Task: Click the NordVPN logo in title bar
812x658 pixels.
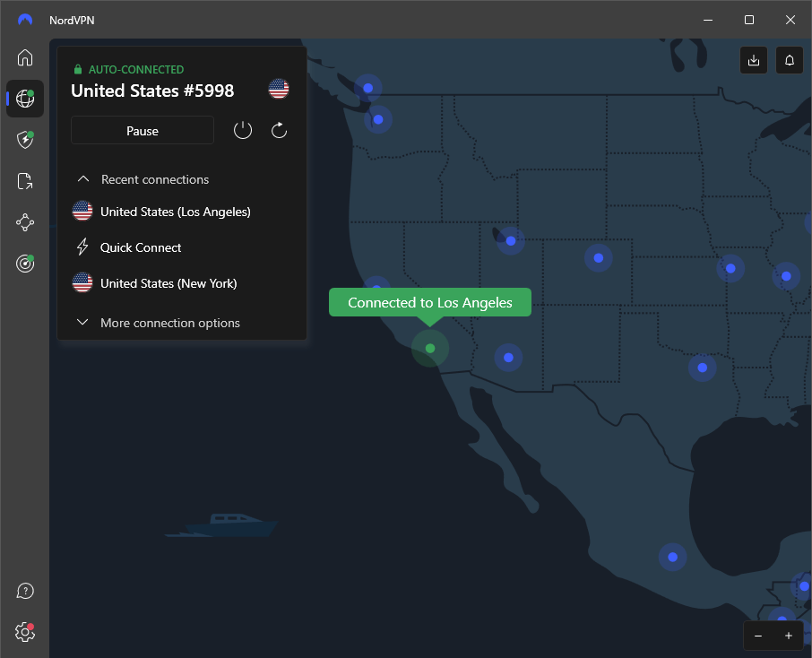Action: tap(25, 20)
